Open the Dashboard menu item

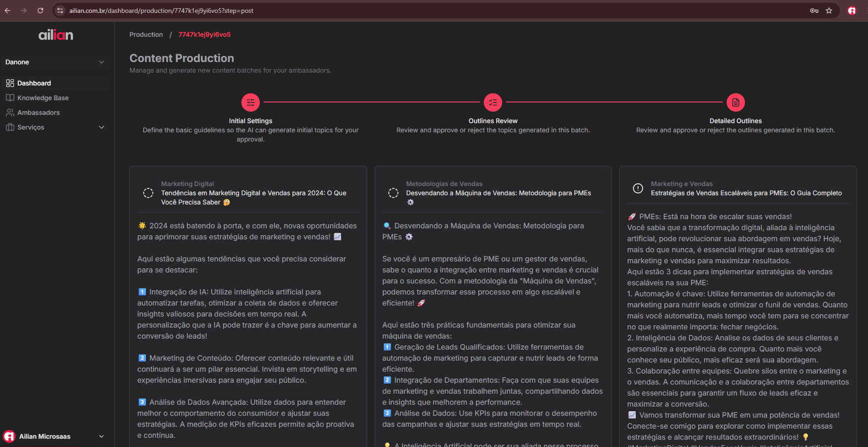coord(34,83)
